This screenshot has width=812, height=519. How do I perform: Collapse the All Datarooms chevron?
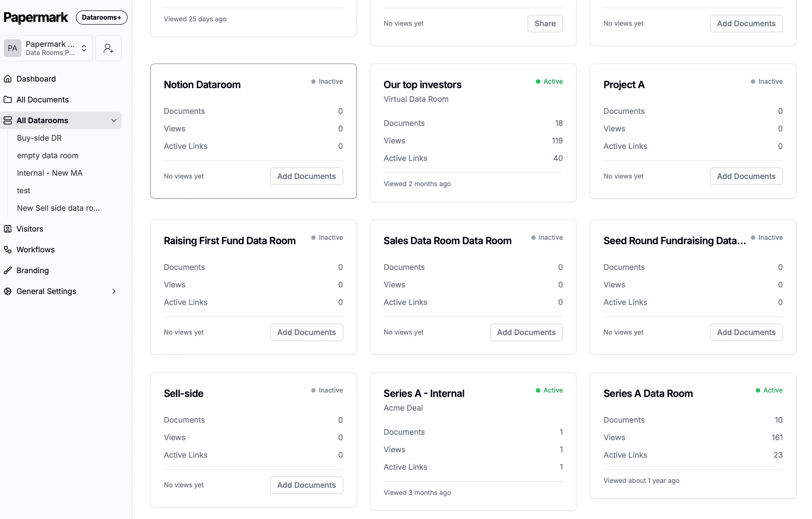click(x=114, y=120)
